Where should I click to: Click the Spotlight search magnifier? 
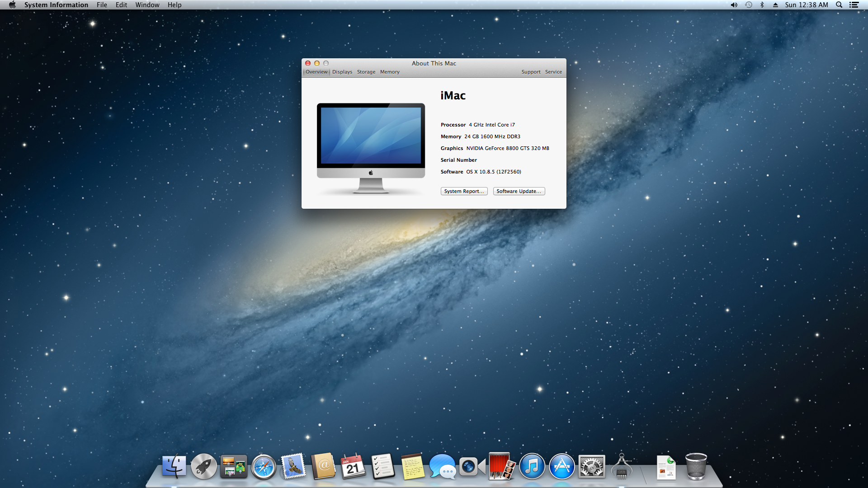[x=839, y=5]
